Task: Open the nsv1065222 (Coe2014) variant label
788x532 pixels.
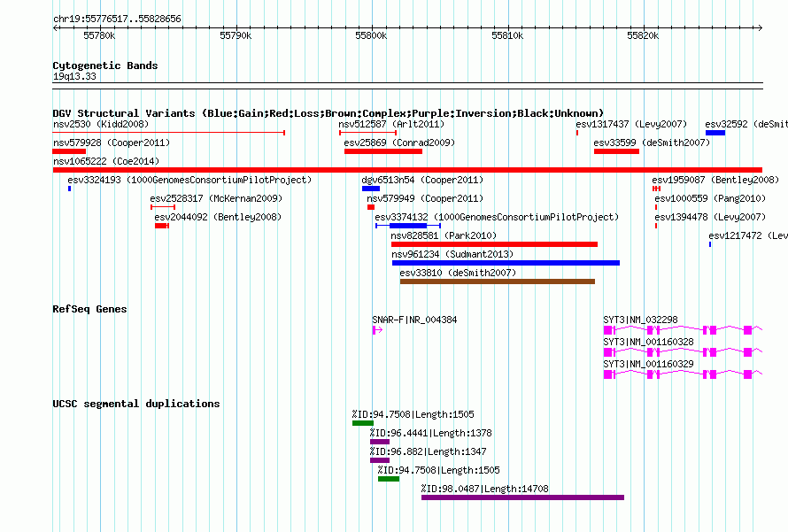Action: (x=106, y=161)
